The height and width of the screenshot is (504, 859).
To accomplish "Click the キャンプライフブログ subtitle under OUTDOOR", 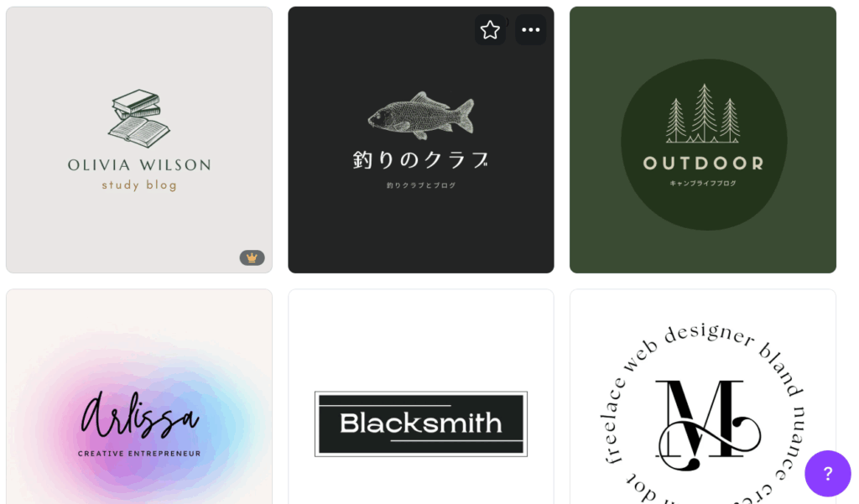I will click(x=703, y=184).
